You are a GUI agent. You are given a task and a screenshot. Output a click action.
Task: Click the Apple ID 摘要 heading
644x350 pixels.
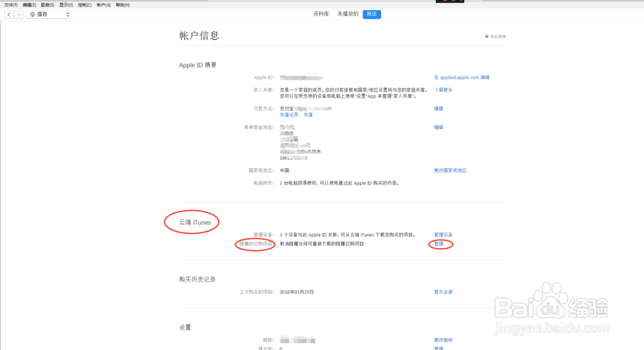coord(198,65)
